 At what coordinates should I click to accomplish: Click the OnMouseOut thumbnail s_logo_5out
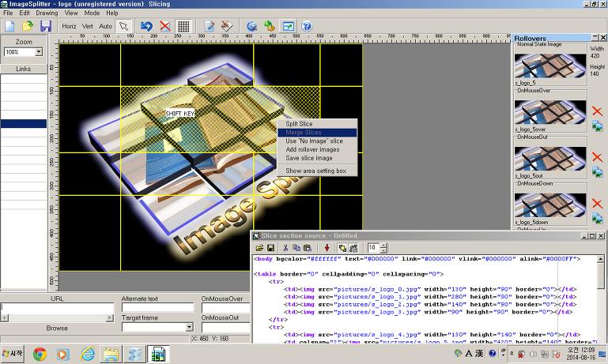click(x=549, y=159)
